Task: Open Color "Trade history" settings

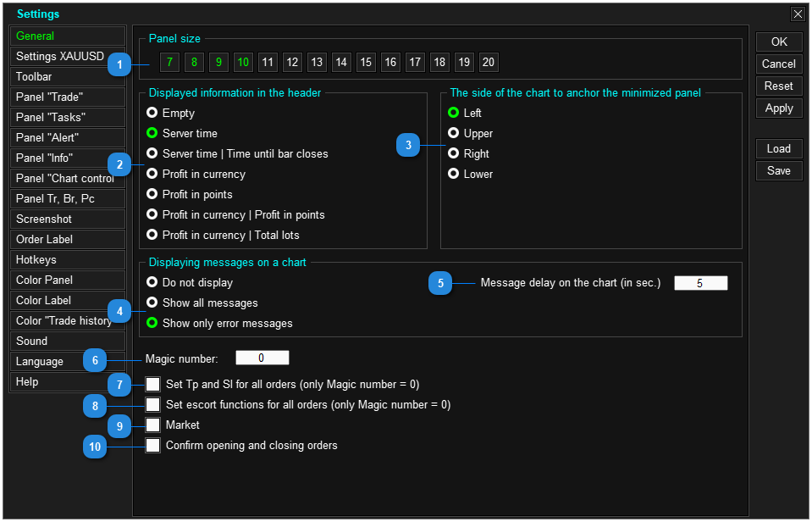Action: pos(68,321)
